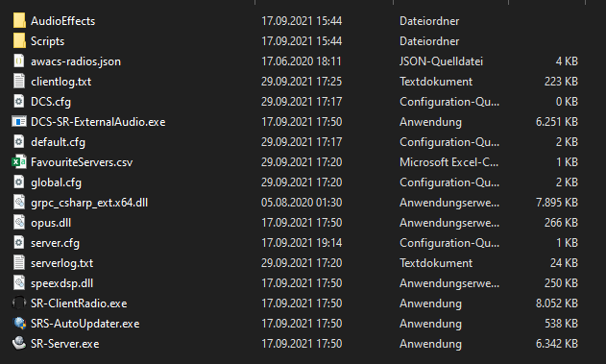Select the speexdsp.dll file name

pos(61,283)
